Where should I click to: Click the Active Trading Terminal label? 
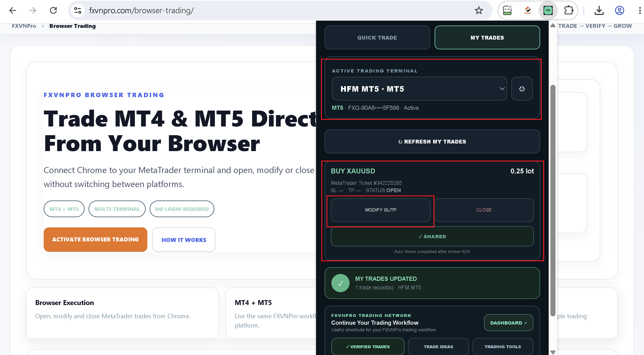click(374, 71)
